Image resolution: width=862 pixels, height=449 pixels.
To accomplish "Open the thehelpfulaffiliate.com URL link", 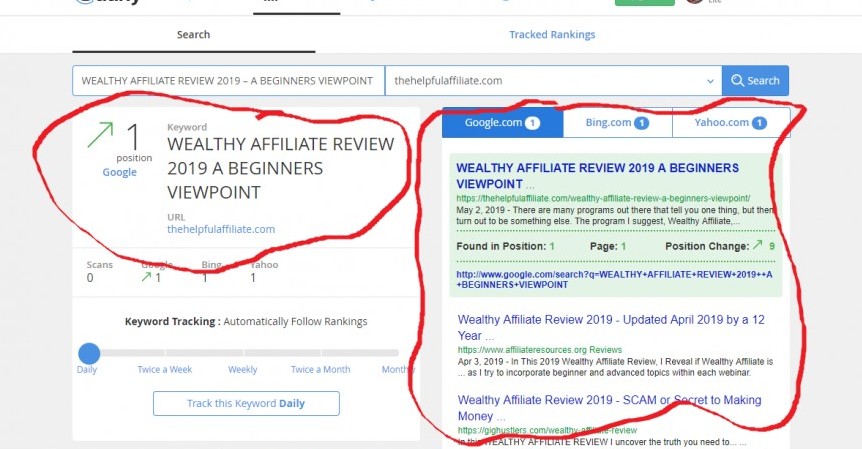I will [221, 229].
